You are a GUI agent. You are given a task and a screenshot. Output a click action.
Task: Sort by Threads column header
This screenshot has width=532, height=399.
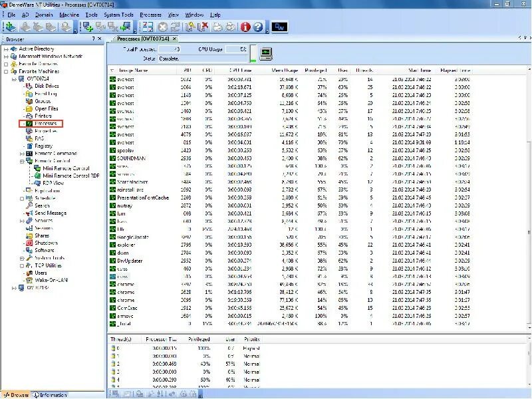364,70
